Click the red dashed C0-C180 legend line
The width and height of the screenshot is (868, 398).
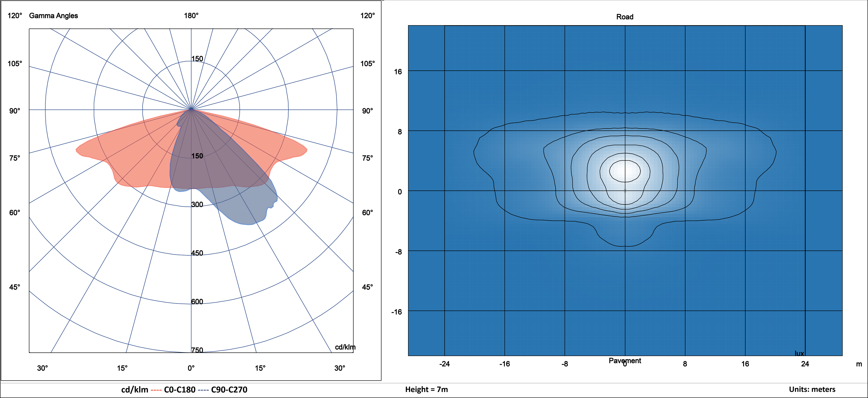point(156,390)
